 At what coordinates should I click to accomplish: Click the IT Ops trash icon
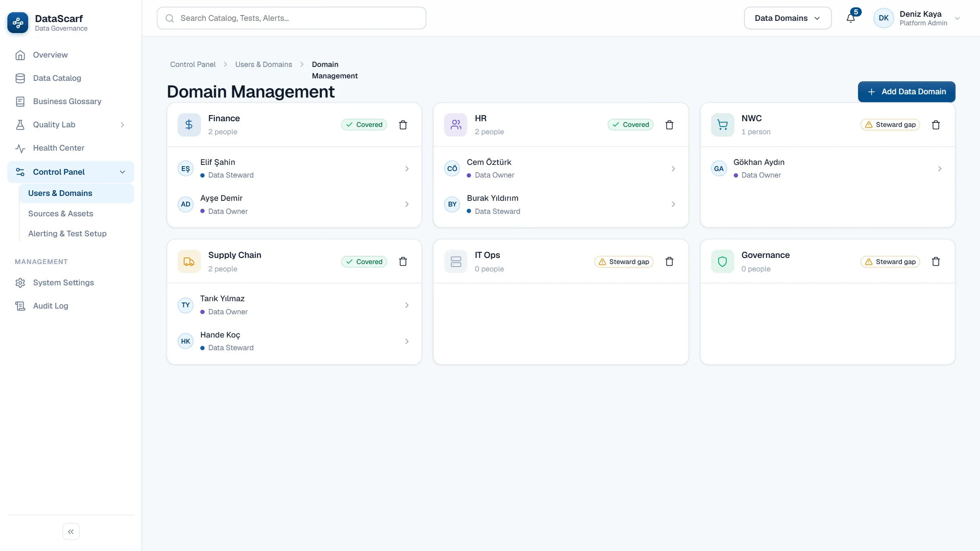coord(669,262)
